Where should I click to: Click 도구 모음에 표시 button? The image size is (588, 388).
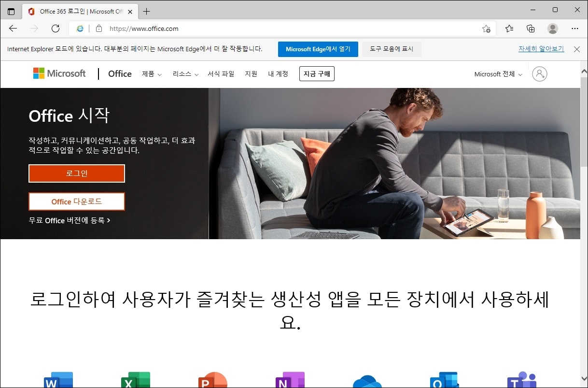point(392,49)
